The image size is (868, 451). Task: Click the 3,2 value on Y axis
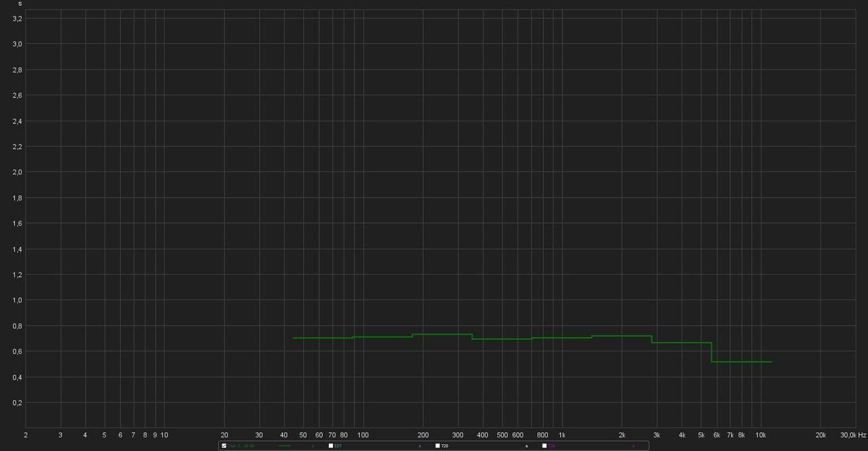coord(18,18)
